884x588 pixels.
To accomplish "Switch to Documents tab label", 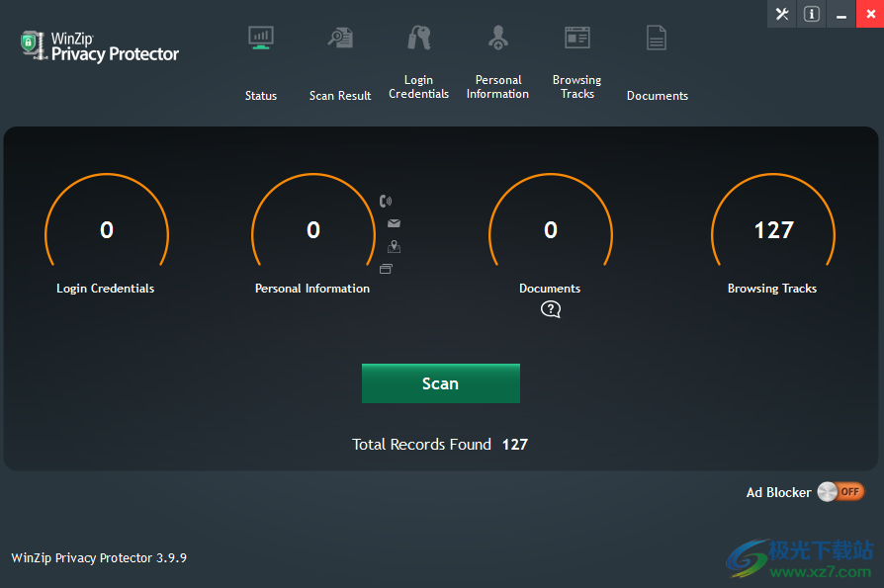I will pos(658,96).
